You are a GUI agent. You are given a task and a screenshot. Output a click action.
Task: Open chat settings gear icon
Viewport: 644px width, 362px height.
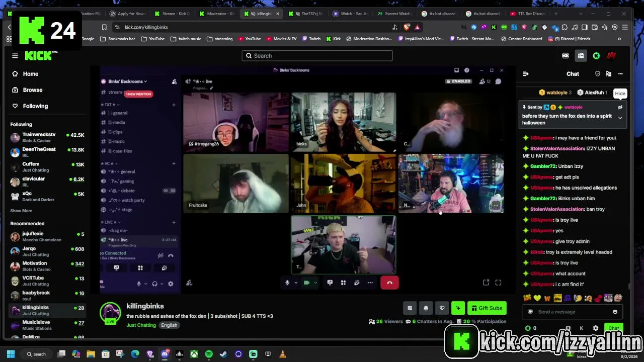(596, 328)
